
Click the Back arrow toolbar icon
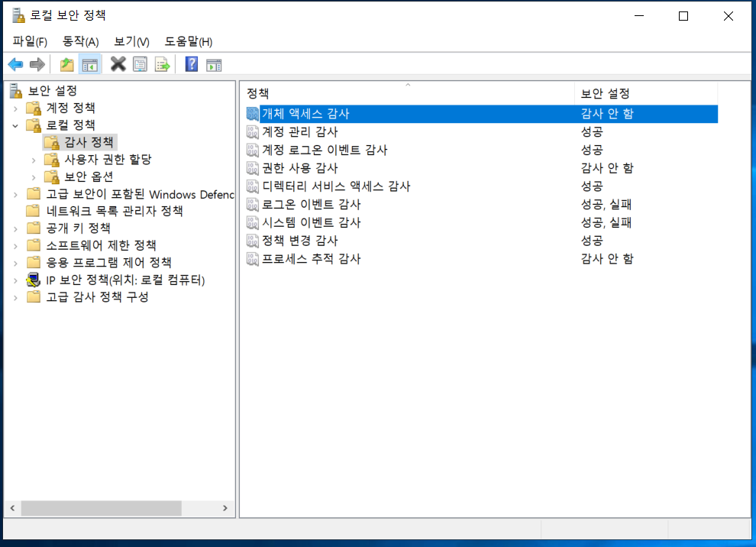pyautogui.click(x=15, y=64)
